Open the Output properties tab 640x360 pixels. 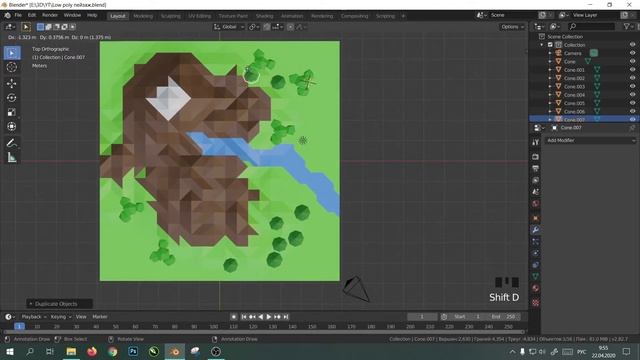point(536,168)
